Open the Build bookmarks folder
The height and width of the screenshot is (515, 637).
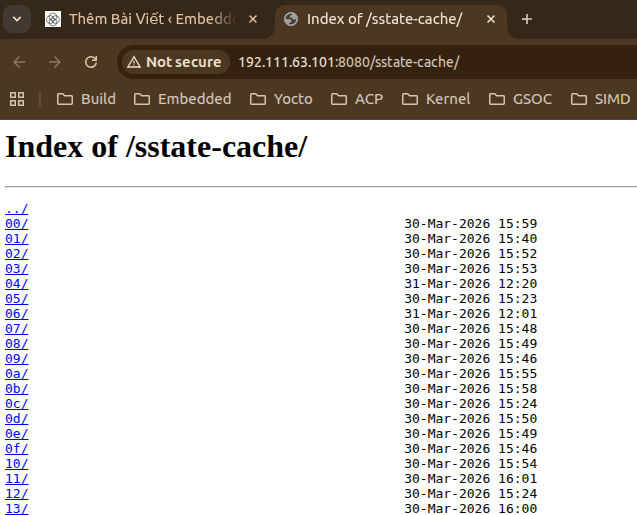pyautogui.click(x=86, y=99)
